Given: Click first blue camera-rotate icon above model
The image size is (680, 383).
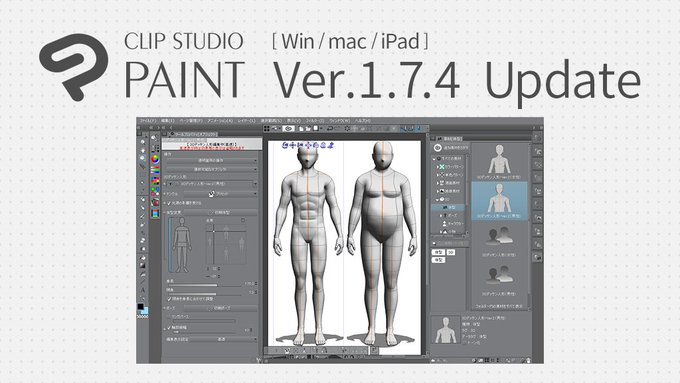Looking at the screenshot, I should (x=285, y=145).
